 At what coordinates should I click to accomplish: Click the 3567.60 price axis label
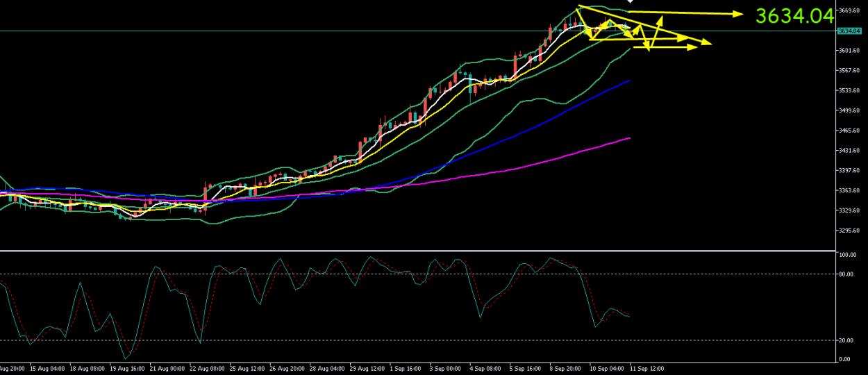point(849,71)
